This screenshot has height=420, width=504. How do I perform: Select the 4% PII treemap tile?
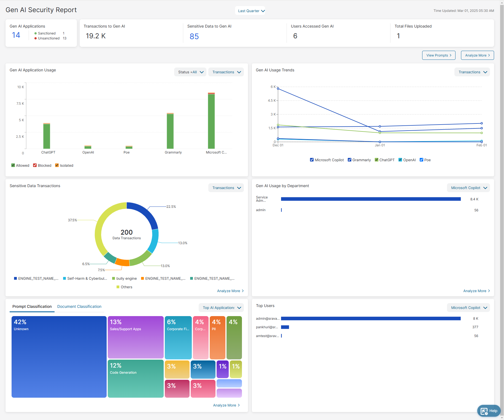pyautogui.click(x=217, y=338)
